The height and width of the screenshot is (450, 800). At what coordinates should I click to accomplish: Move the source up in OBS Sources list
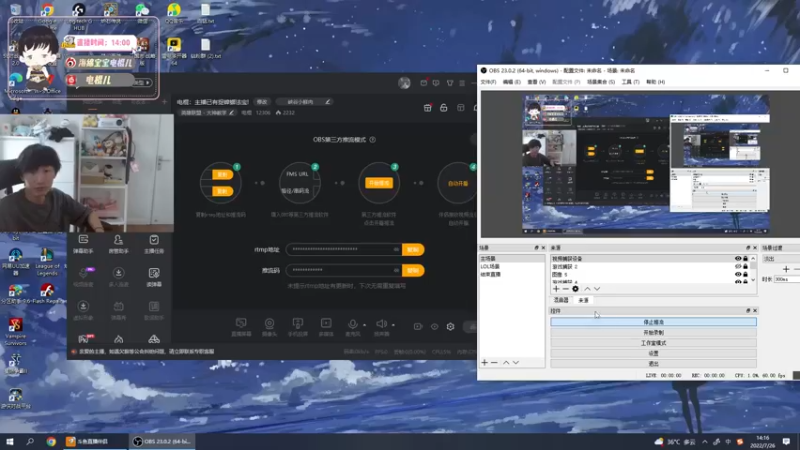pyautogui.click(x=587, y=289)
